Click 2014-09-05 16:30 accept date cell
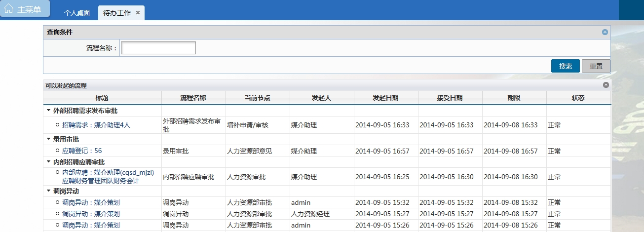Screen dimensions: 644x232 pos(450,177)
